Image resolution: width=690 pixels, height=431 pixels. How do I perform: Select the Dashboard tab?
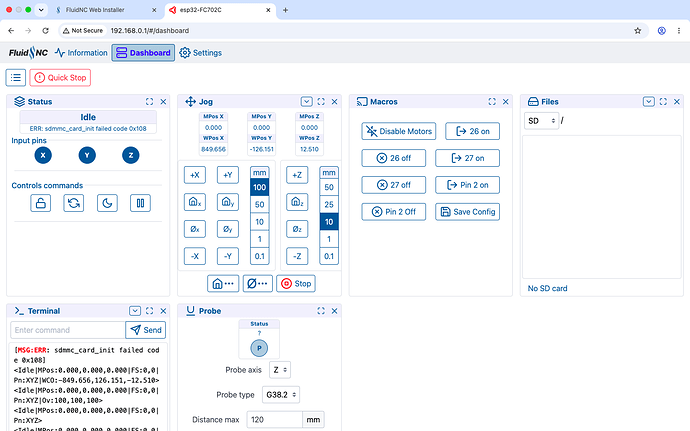(143, 53)
